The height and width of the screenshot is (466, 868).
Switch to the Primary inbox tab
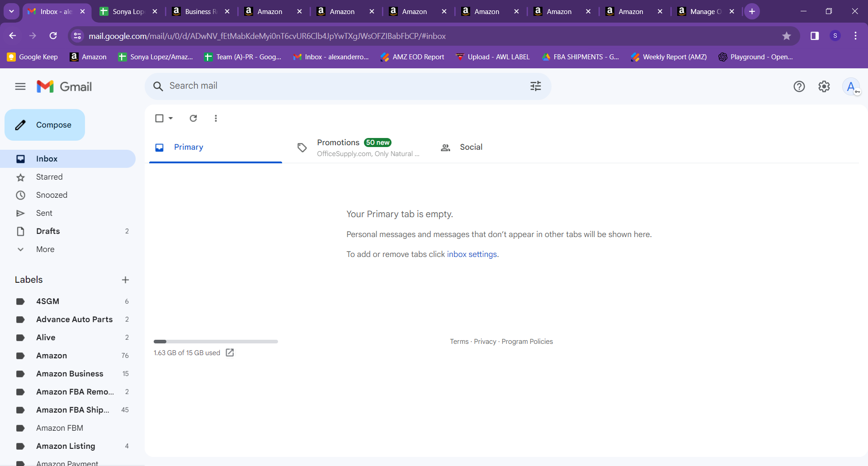(x=216, y=147)
